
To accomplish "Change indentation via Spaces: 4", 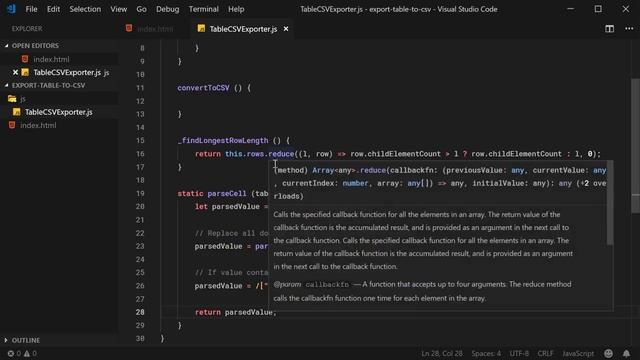I will tap(486, 353).
